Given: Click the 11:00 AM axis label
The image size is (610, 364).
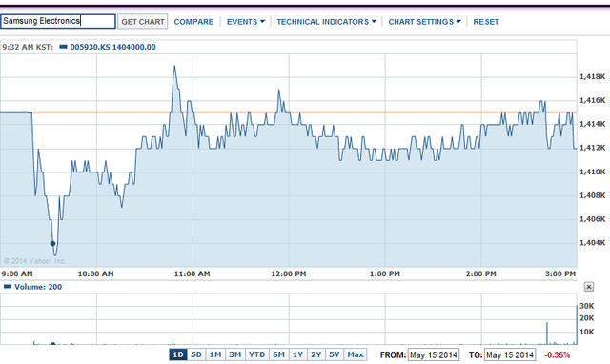Looking at the screenshot, I should [192, 273].
